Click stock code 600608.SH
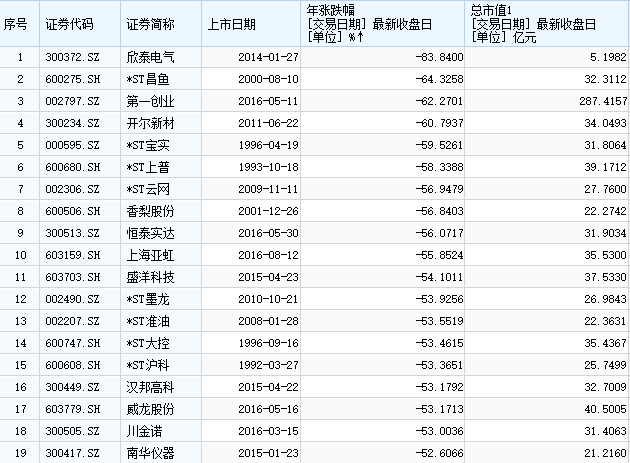Viewport: 630px width, 463px height. point(73,365)
